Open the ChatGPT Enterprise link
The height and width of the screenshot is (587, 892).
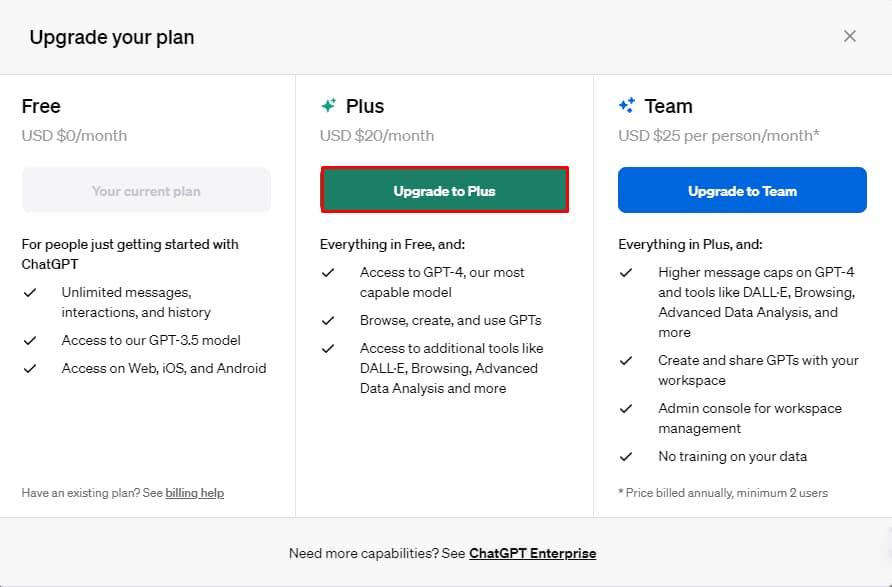(x=532, y=553)
